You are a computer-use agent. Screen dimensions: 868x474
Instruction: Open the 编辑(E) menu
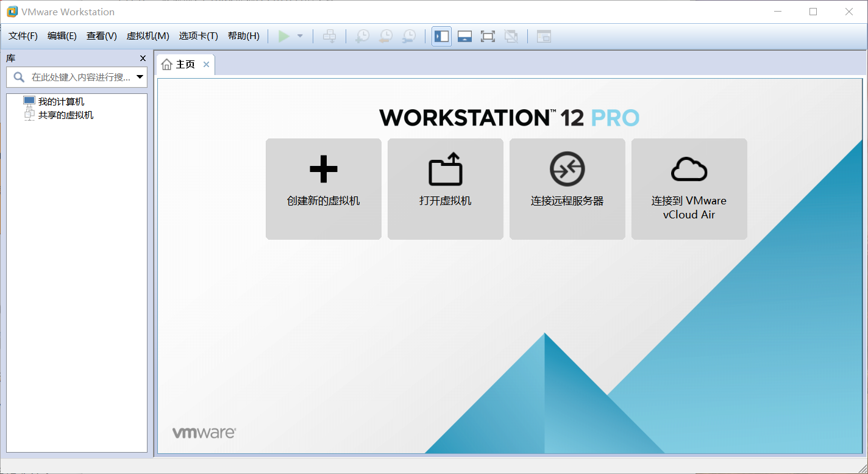(62, 36)
